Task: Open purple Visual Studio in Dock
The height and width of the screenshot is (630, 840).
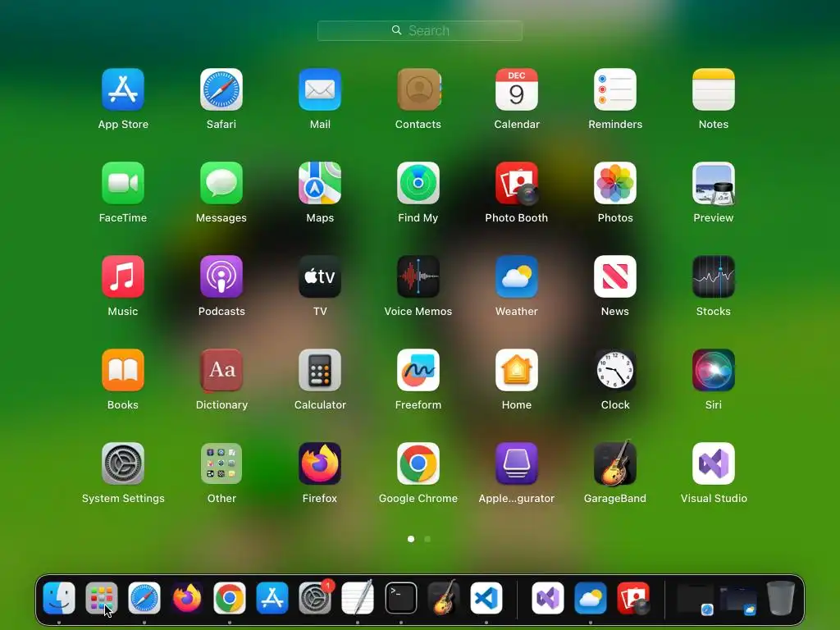Action: (547, 598)
